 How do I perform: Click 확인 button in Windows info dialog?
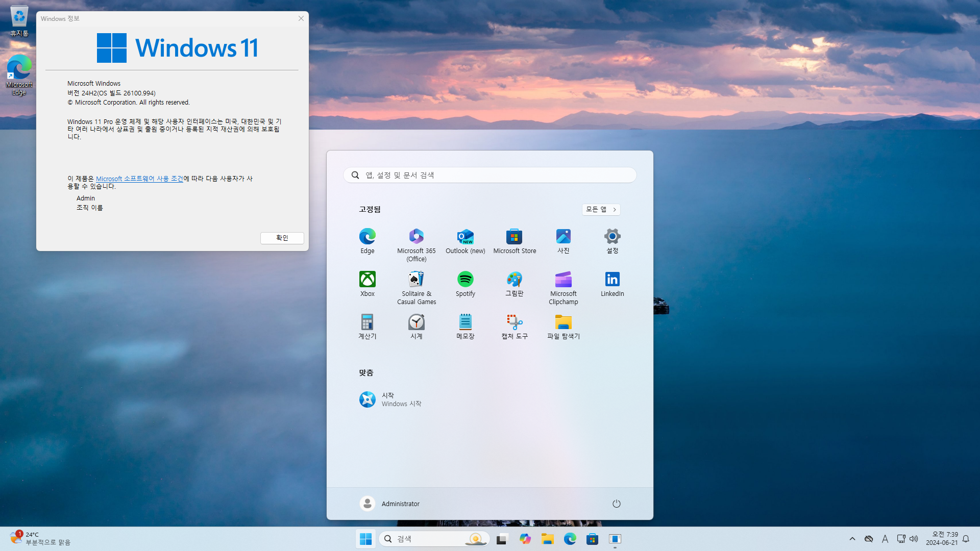(282, 238)
